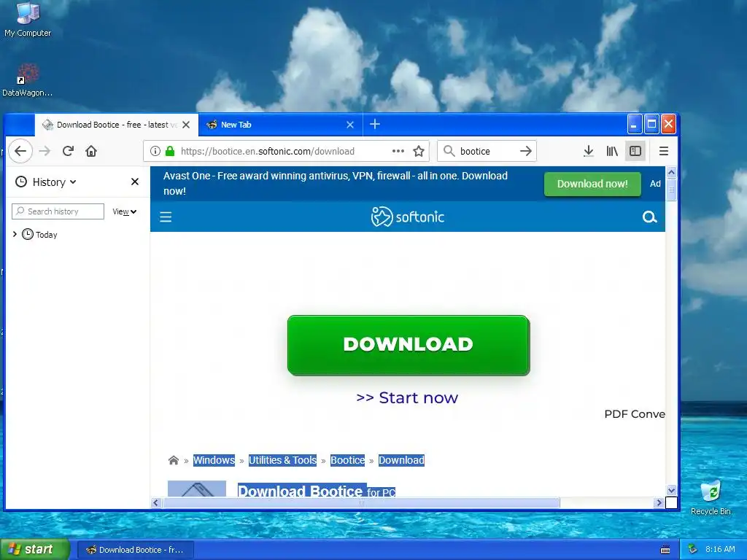This screenshot has width=747, height=560.
Task: Go back with the browser Back arrow
Action: [20, 152]
